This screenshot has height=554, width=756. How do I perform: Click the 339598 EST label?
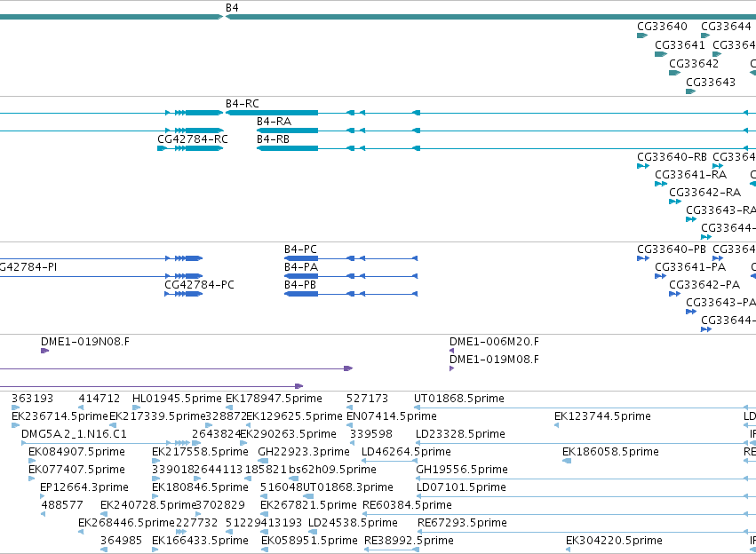[x=371, y=435]
